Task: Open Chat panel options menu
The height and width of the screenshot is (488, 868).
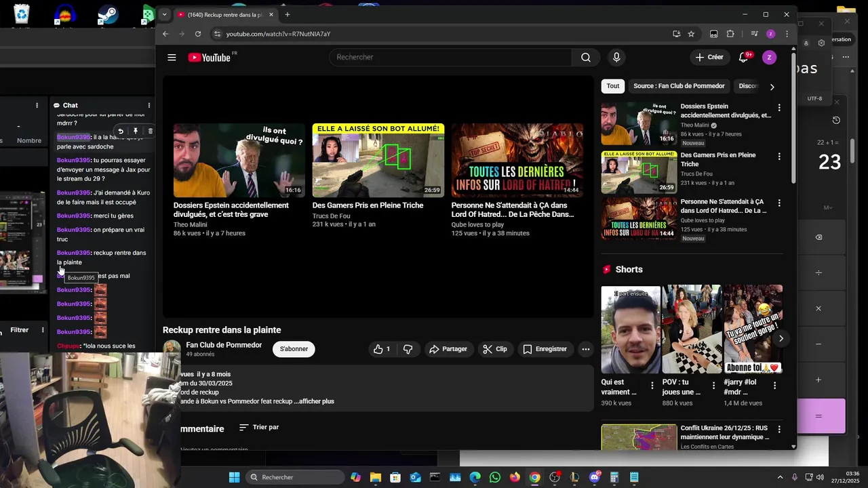Action: click(149, 106)
